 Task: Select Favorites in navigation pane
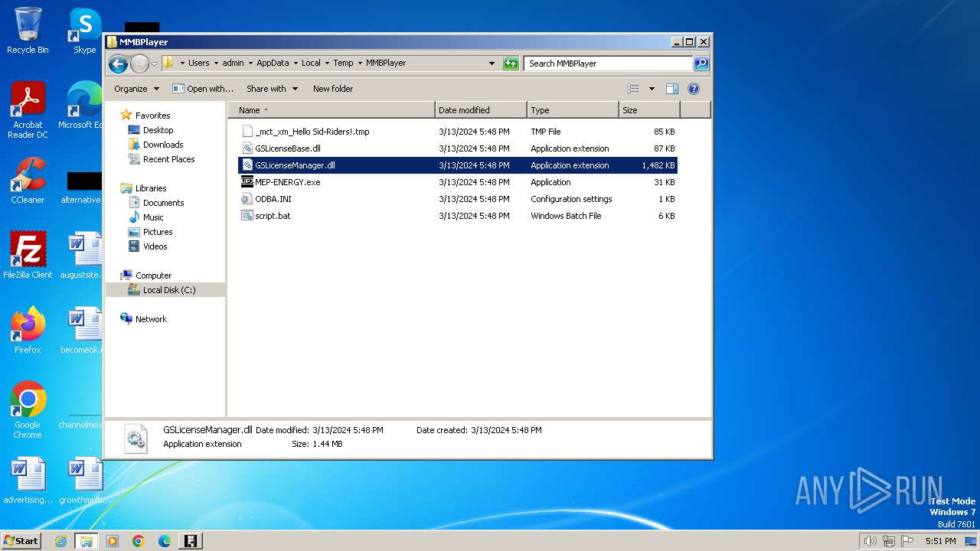pos(152,116)
